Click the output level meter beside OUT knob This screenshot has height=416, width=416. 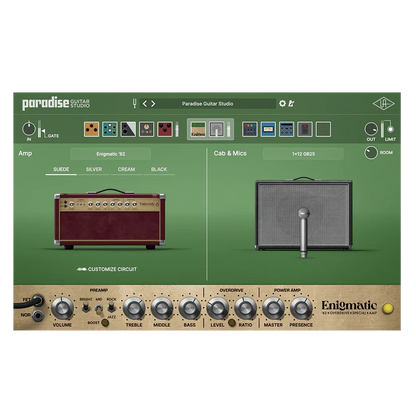382,129
